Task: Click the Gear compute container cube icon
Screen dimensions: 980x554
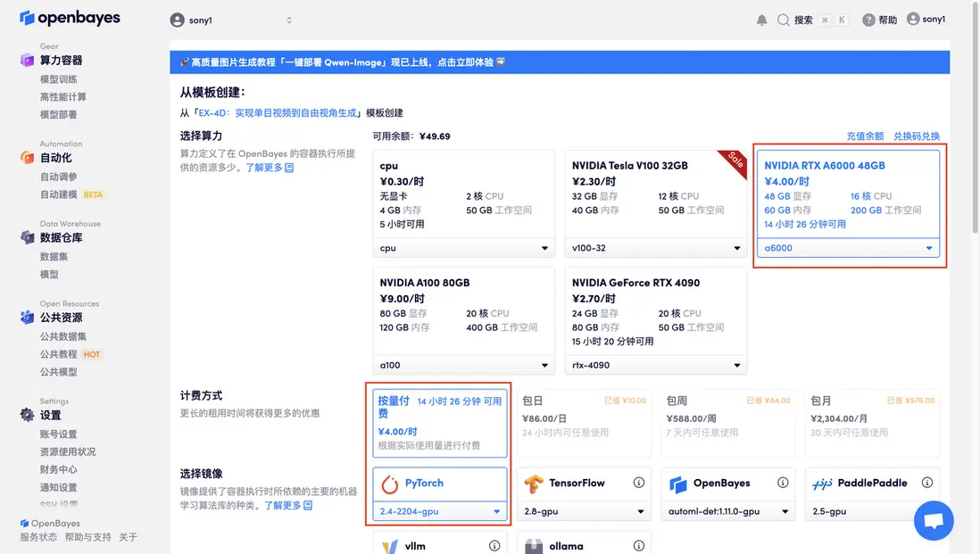Action: click(27, 60)
